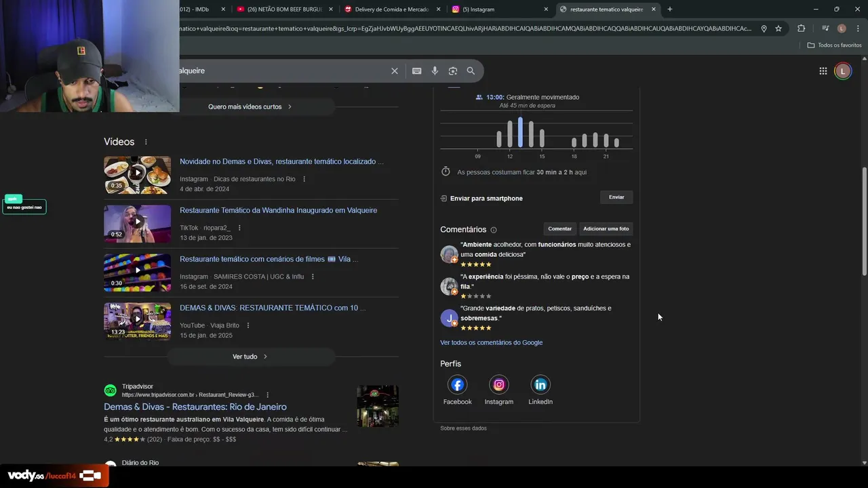Click the Enviar button
Viewport: 868px width, 488px height.
click(616, 197)
